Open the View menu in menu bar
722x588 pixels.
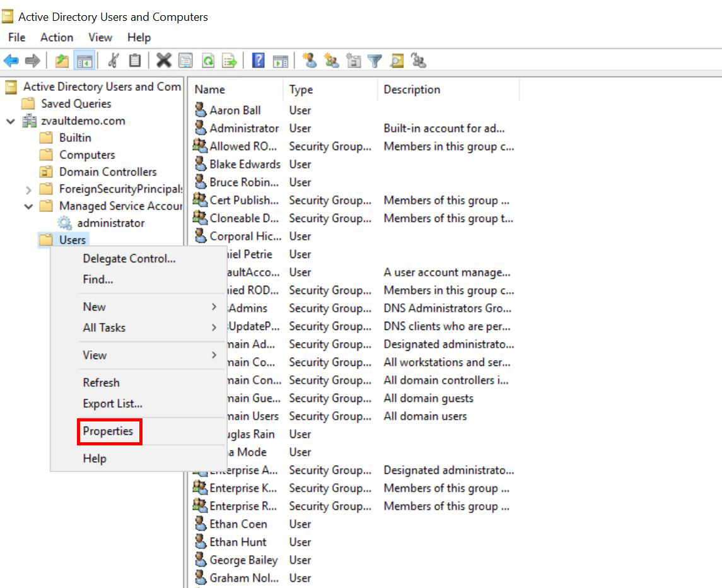[x=100, y=37]
